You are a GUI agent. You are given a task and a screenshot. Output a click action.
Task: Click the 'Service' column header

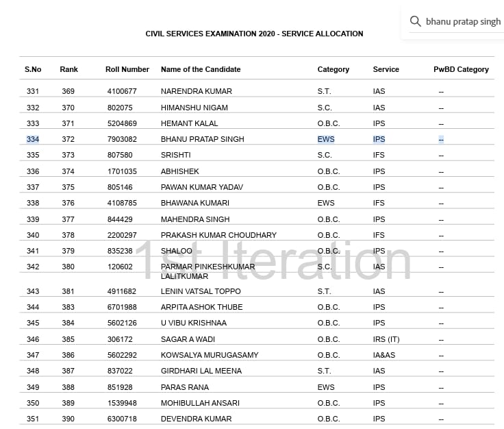click(x=386, y=69)
